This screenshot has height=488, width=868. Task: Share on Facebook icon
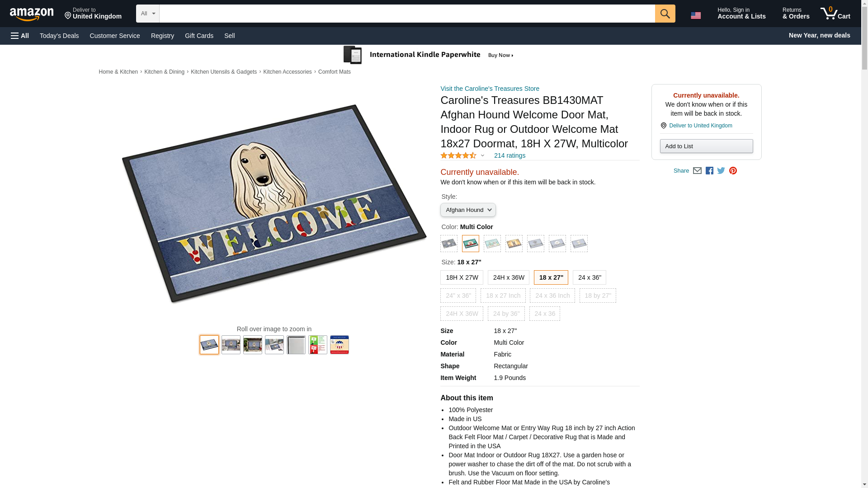[x=709, y=171]
